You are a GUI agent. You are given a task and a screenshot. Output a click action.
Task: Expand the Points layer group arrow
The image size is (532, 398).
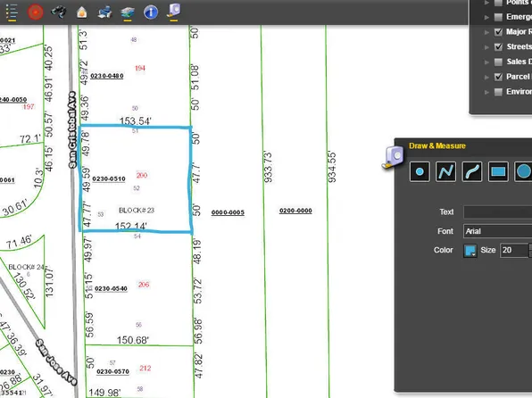pos(486,3)
